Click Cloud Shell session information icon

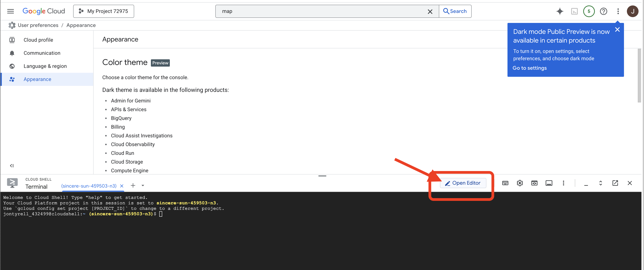[x=549, y=183]
